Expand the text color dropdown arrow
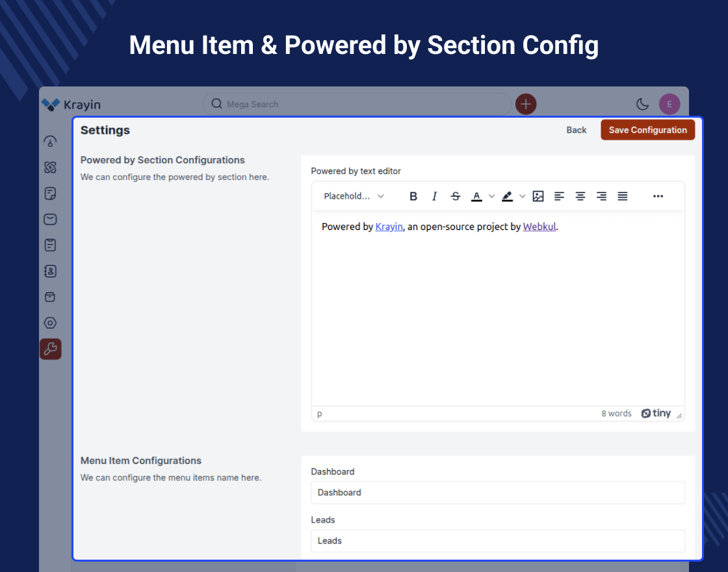 pos(491,196)
